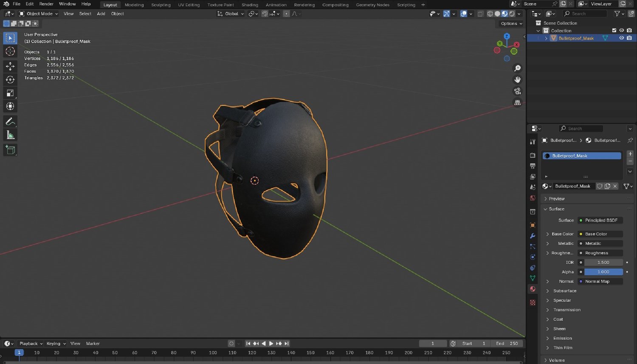This screenshot has height=364, width=637.
Task: Select the Add Cube tool
Action: [x=10, y=150]
